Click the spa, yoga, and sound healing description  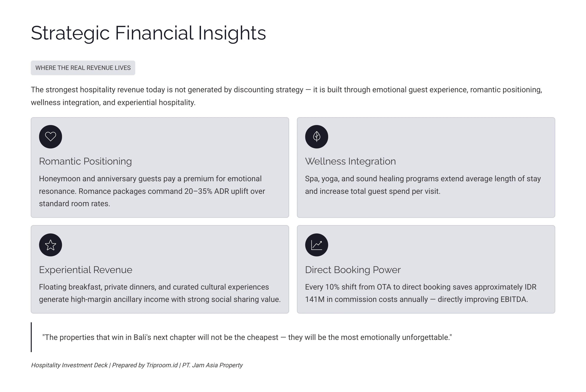click(423, 185)
